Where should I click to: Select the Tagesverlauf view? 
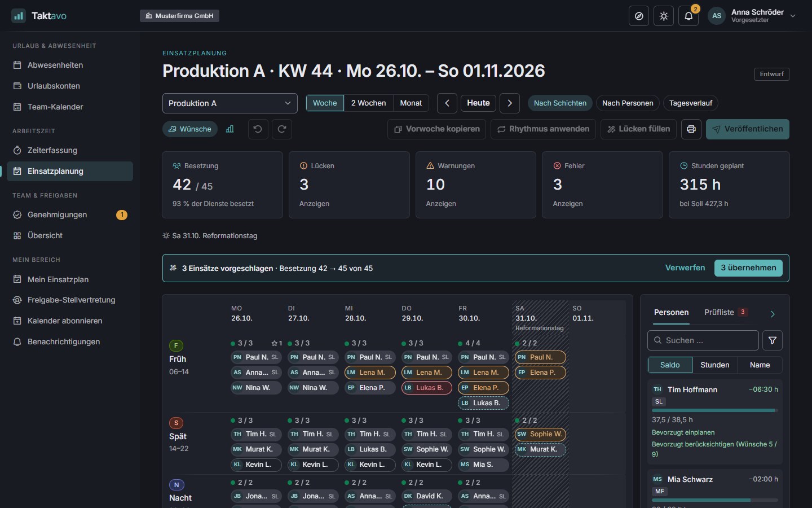pyautogui.click(x=691, y=103)
